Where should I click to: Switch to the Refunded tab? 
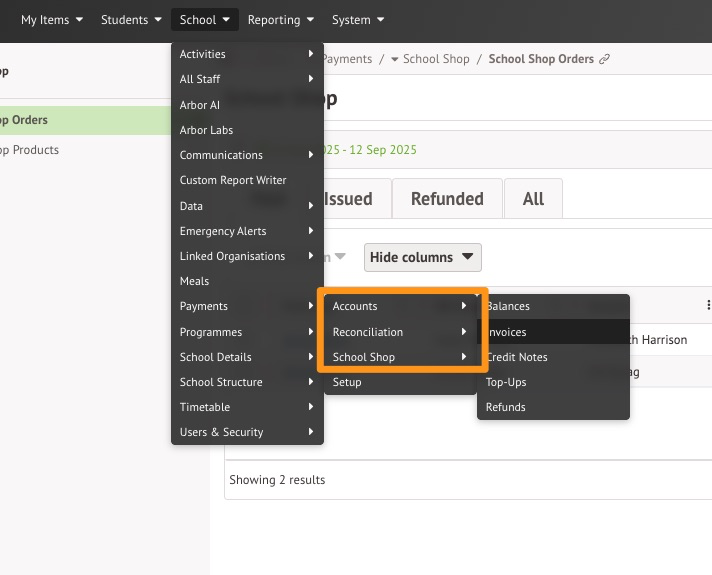tap(447, 199)
